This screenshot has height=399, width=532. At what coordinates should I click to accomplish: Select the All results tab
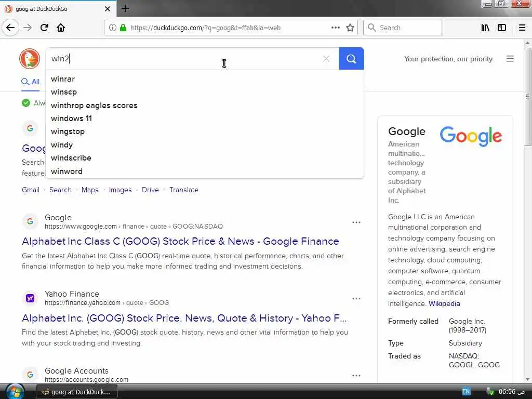pyautogui.click(x=30, y=82)
